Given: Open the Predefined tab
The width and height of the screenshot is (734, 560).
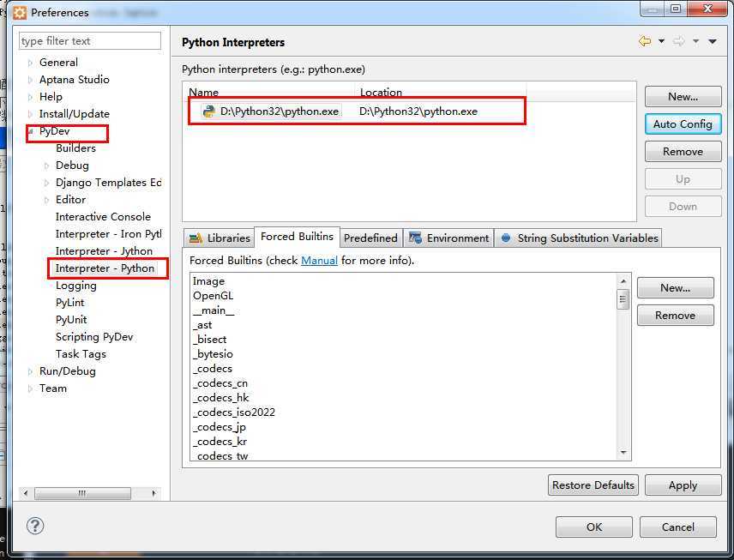Looking at the screenshot, I should pyautogui.click(x=370, y=238).
